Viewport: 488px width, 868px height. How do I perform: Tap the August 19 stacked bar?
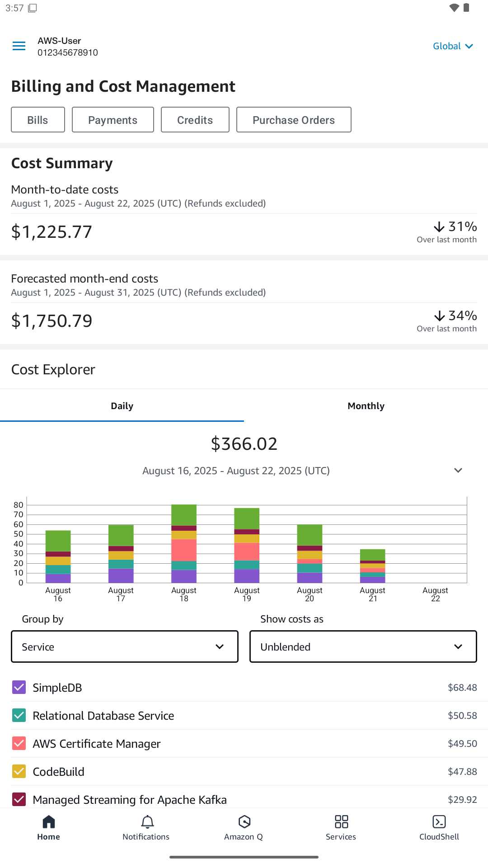tap(247, 545)
